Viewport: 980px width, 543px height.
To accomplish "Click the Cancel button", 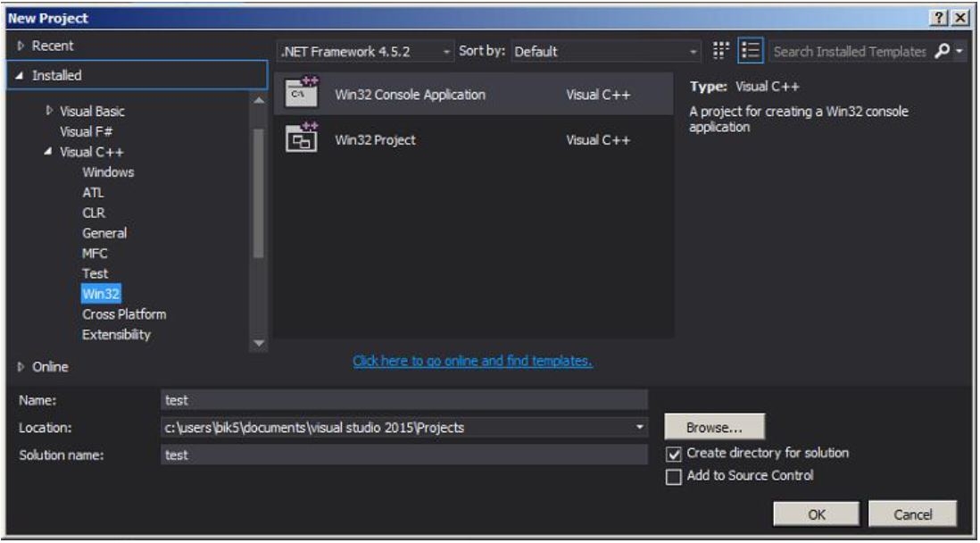I will click(912, 514).
